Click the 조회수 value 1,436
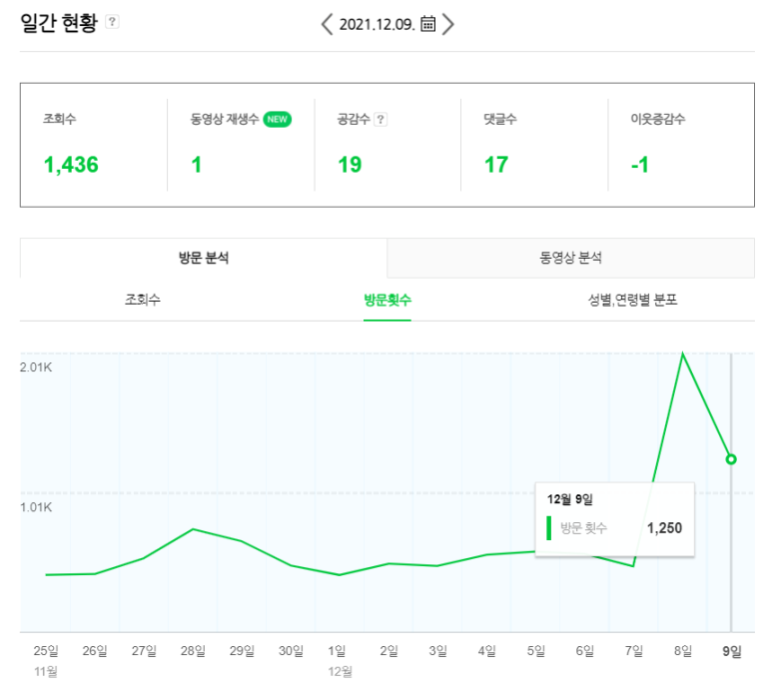The height and width of the screenshot is (700, 772). point(71,165)
